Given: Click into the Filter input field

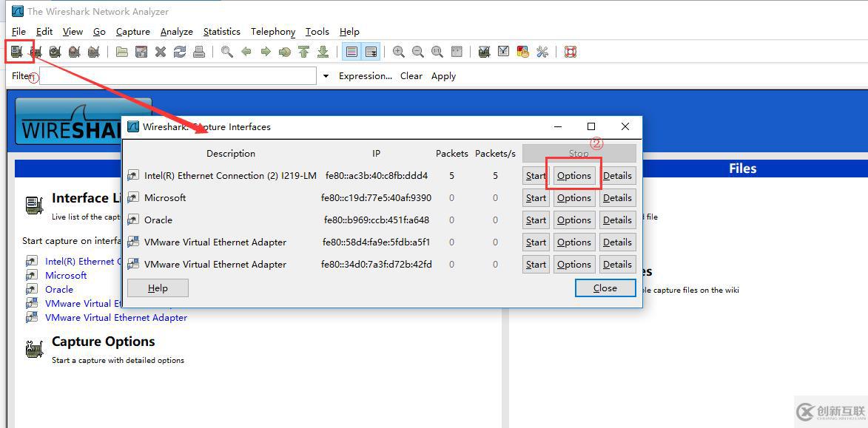Looking at the screenshot, I should pos(178,76).
